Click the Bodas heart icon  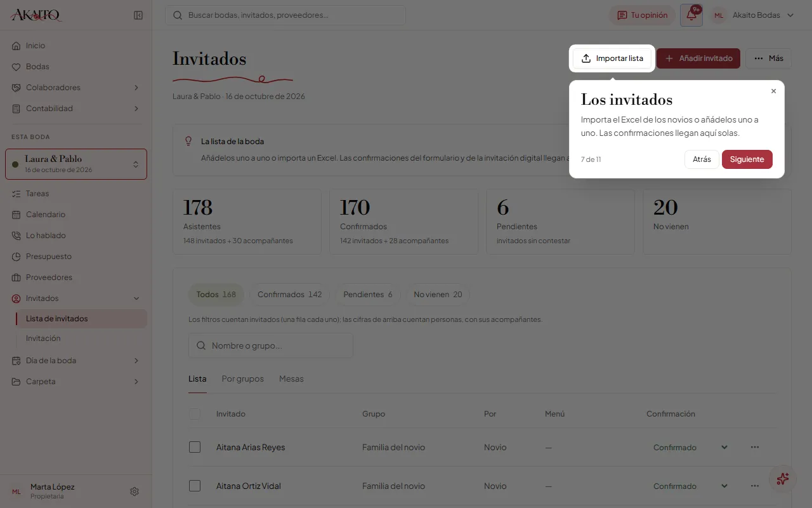click(16, 67)
